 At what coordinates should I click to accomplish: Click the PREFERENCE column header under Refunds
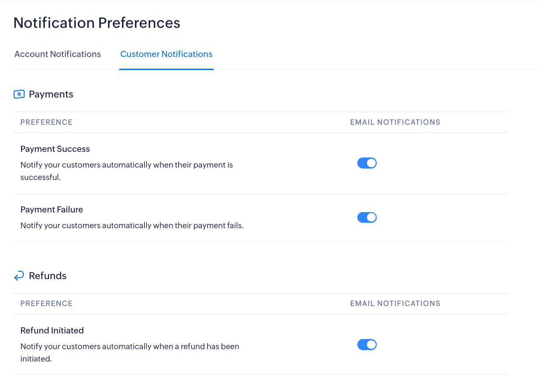(x=46, y=304)
